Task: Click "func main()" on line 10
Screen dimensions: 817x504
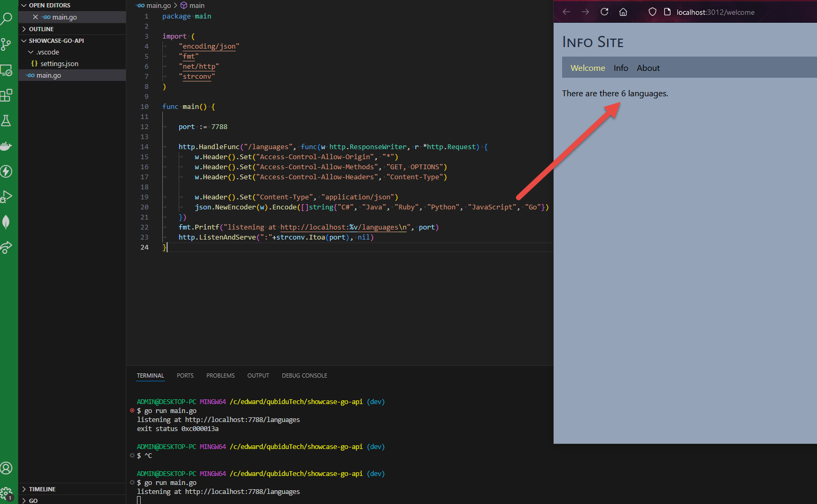Action: tap(185, 107)
